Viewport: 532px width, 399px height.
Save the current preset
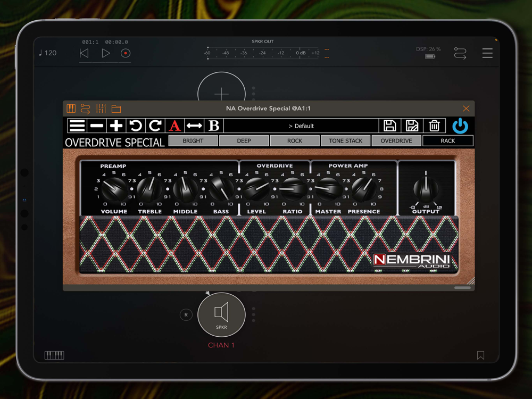pos(389,126)
